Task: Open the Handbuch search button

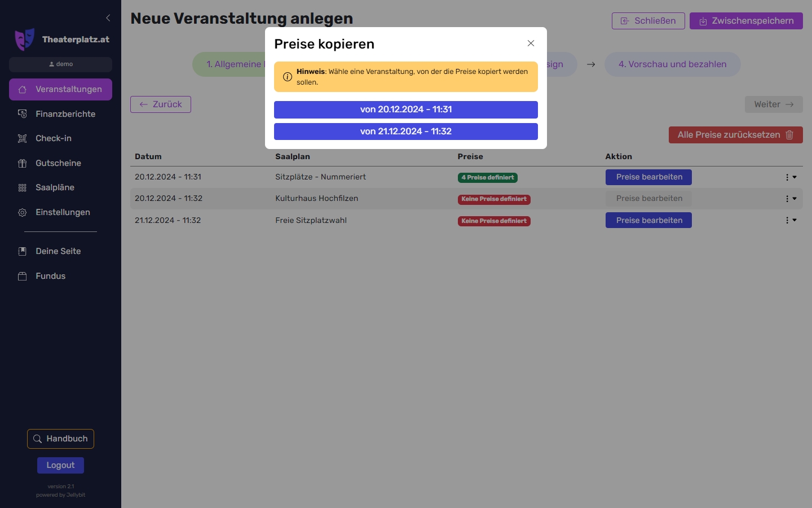Action: coord(60,439)
